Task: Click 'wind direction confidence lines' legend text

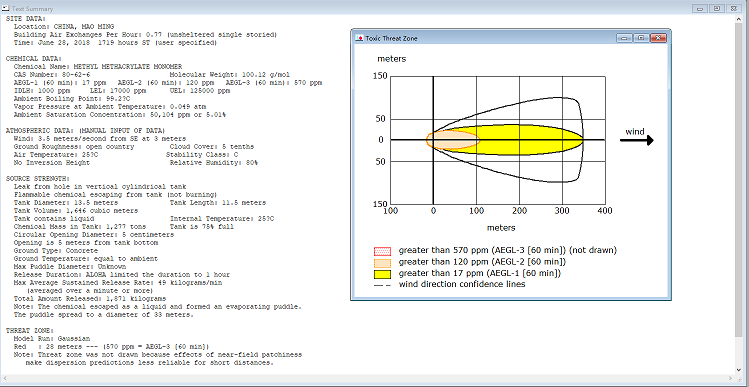Action: click(x=462, y=285)
